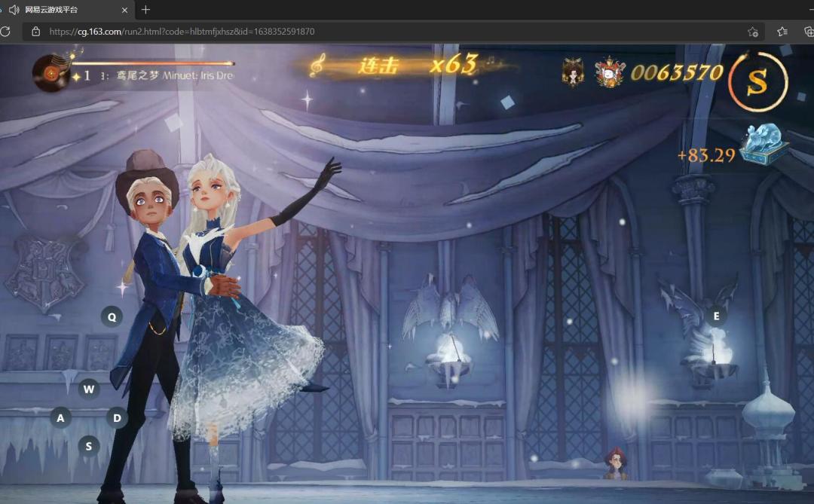Click the brown-haired player avatar portrait
This screenshot has width=814, height=504.
573,72
